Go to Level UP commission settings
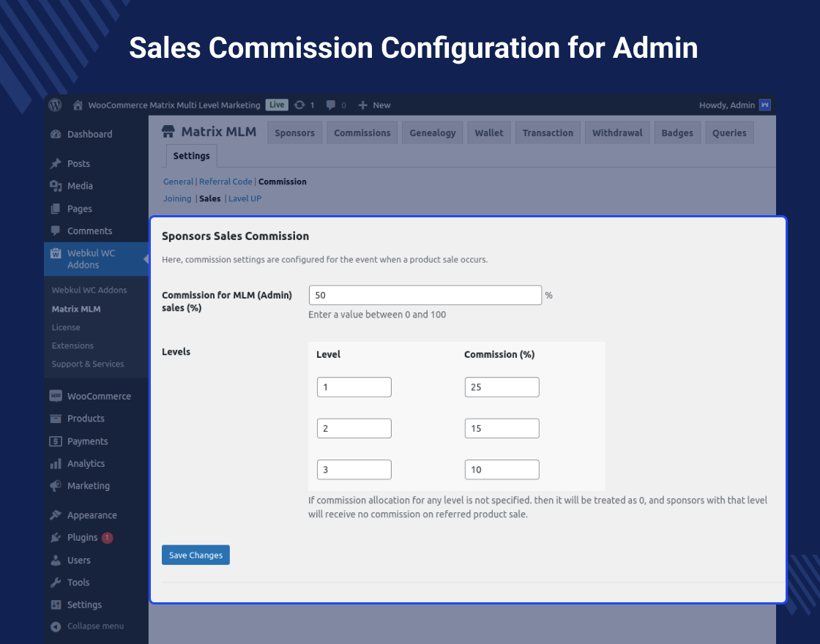820x644 pixels. click(245, 198)
